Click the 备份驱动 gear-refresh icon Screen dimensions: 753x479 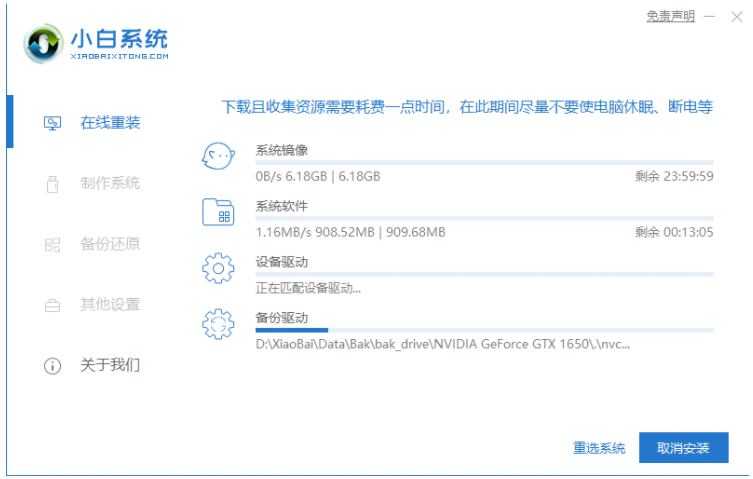[218, 324]
